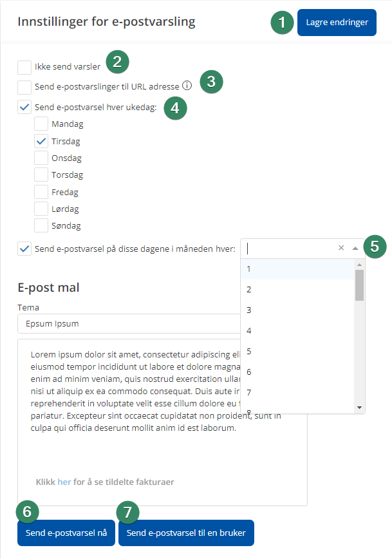Enable the Søndag checkbox
This screenshot has height=559, width=392.
[41, 225]
